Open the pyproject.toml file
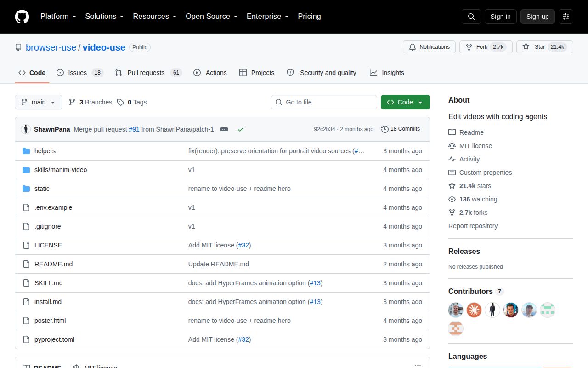This screenshot has height=368, width=588. pyautogui.click(x=54, y=339)
